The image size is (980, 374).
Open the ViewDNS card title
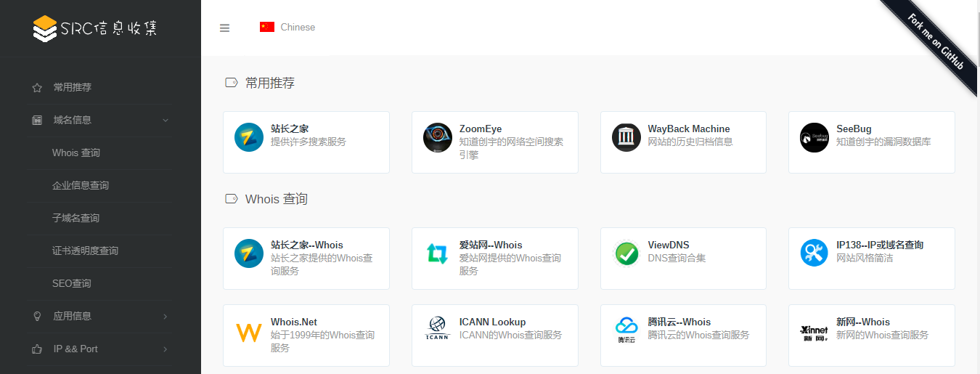[669, 245]
